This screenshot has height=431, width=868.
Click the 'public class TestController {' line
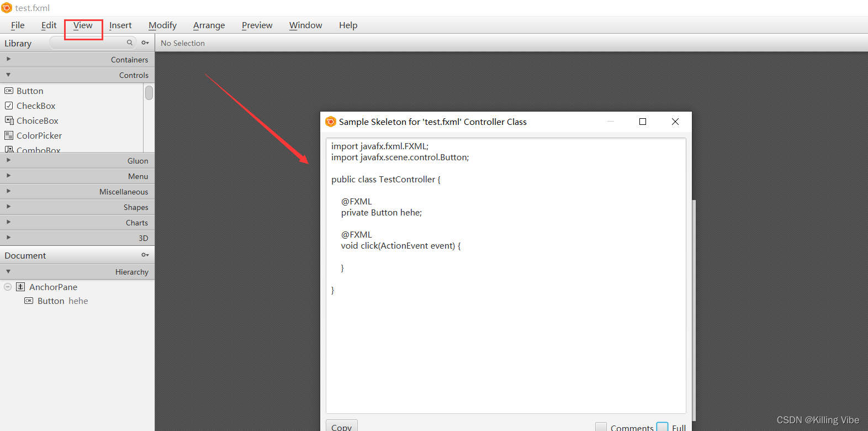pos(386,179)
